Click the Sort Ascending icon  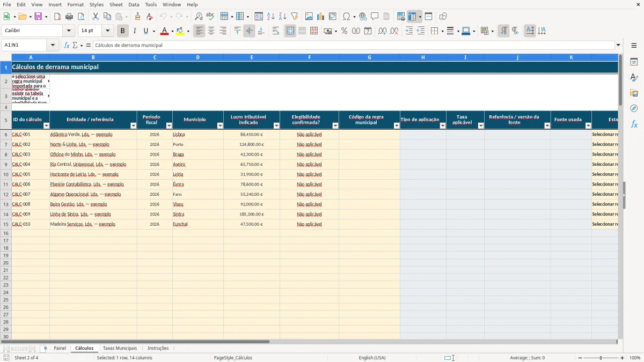[271, 17]
